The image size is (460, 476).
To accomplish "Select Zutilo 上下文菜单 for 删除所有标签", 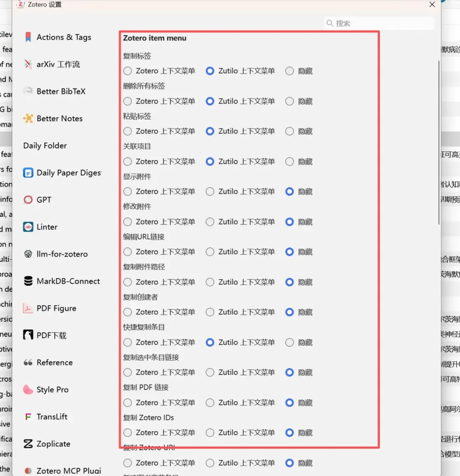I will coord(210,101).
